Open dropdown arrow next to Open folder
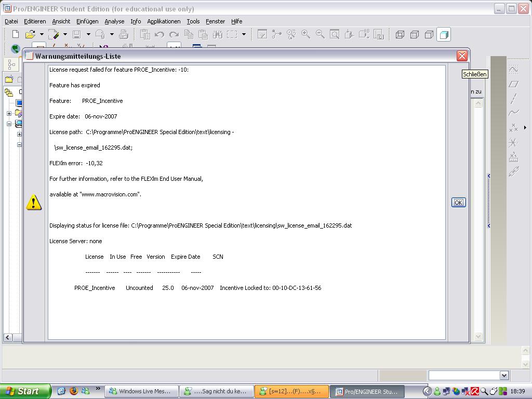The width and height of the screenshot is (532, 399). click(42, 34)
